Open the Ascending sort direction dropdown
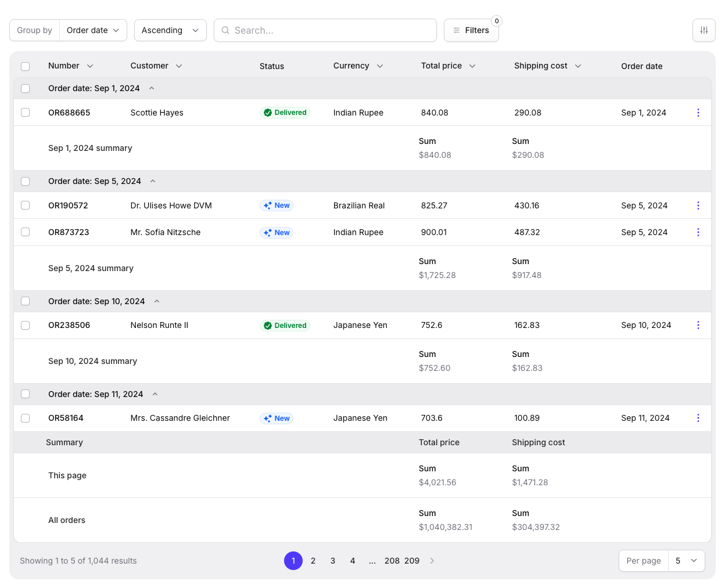Viewport: 725px width, 588px height. pyautogui.click(x=170, y=30)
